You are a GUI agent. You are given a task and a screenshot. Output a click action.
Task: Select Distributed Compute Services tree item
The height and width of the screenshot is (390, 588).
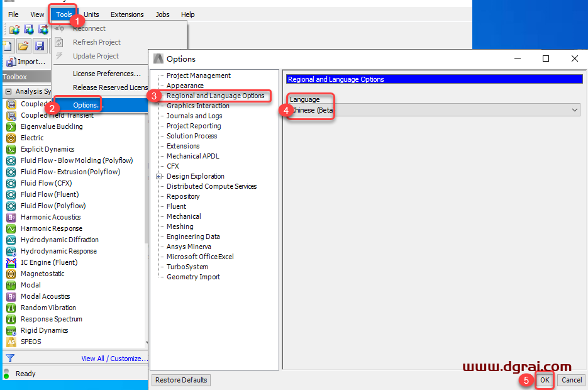211,186
